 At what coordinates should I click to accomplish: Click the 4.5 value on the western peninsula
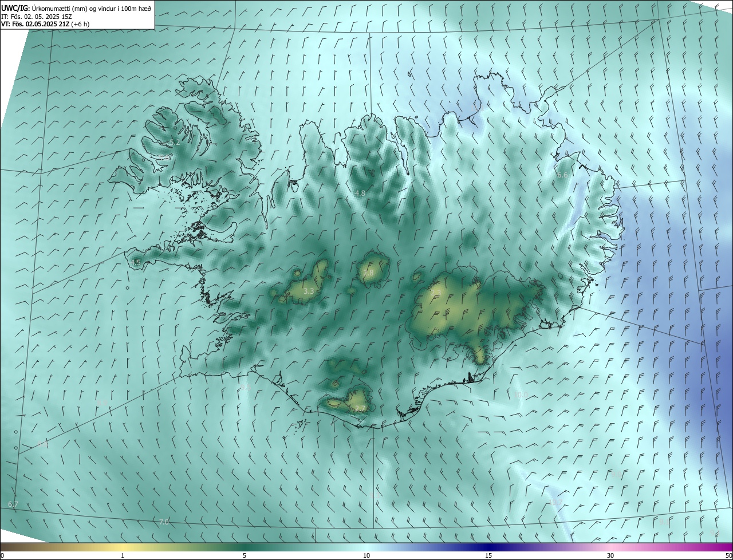[x=136, y=263]
